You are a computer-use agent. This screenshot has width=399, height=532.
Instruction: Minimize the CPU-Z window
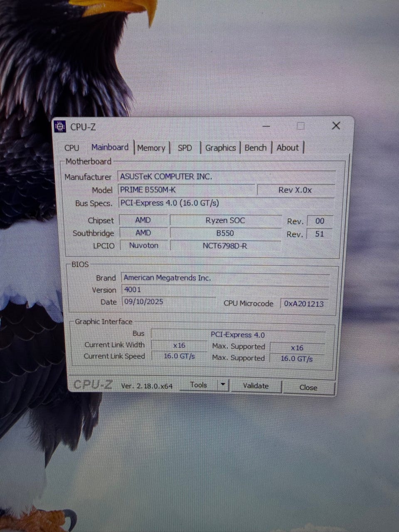click(266, 126)
